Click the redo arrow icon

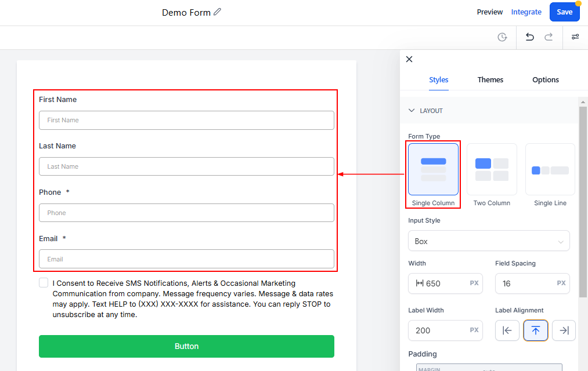pyautogui.click(x=549, y=37)
